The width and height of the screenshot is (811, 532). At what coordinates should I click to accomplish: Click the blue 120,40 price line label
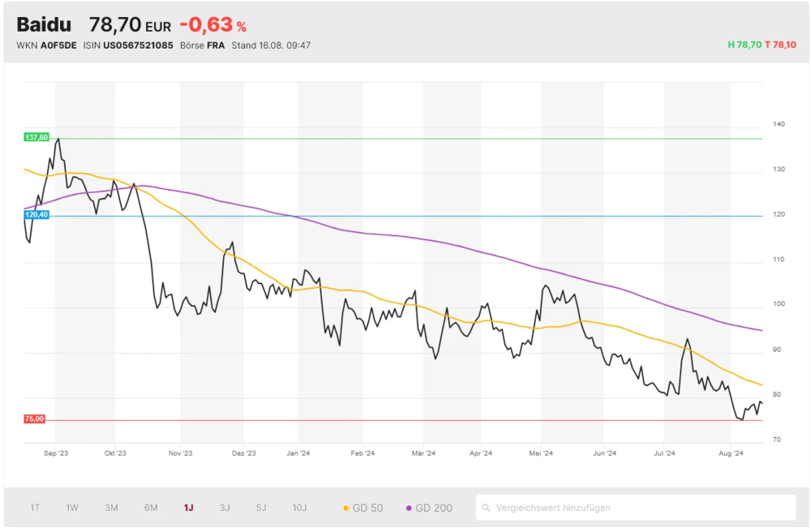pyautogui.click(x=36, y=213)
